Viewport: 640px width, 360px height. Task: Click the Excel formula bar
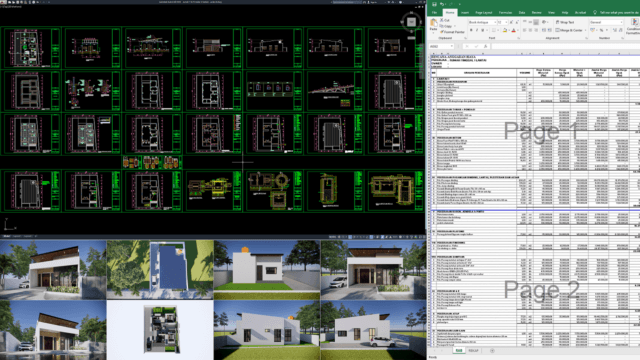tap(565, 47)
